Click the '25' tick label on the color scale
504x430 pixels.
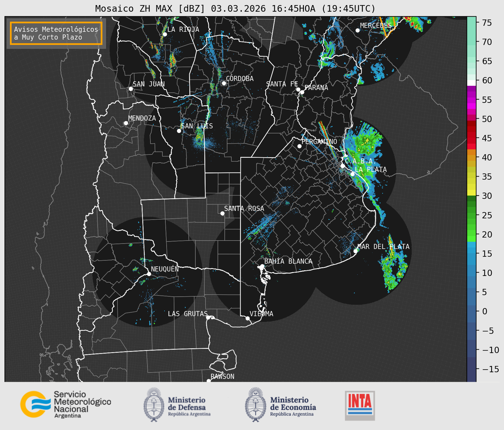click(x=487, y=215)
